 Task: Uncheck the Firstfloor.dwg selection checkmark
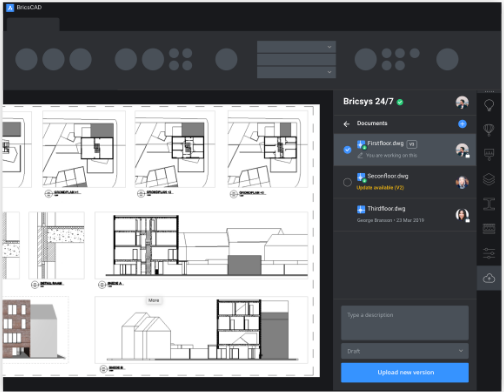347,150
